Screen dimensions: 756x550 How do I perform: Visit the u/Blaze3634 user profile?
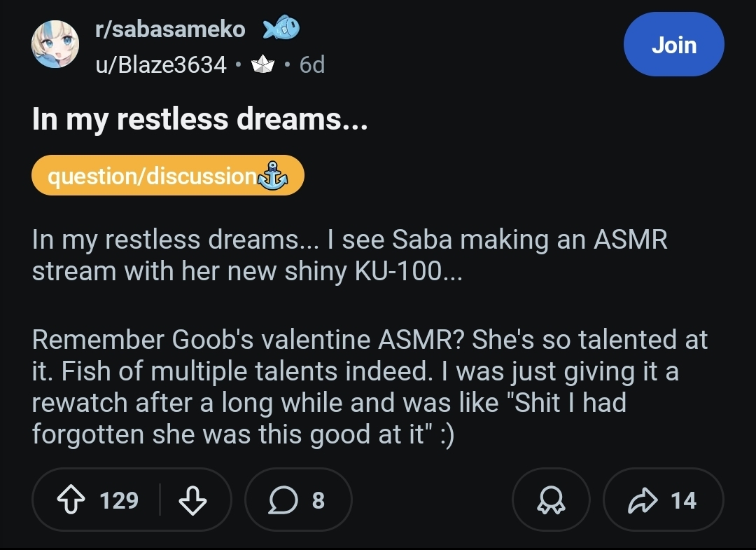click(161, 65)
